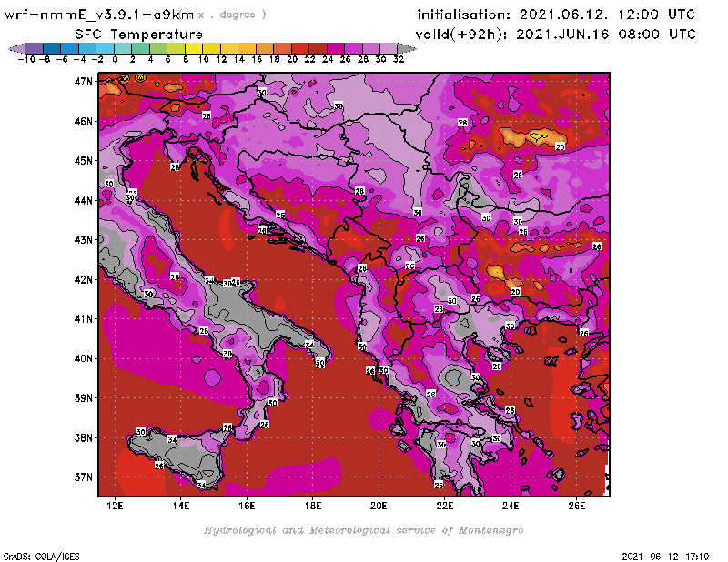
Task: Click the '20E' longitude label
Action: [379, 506]
